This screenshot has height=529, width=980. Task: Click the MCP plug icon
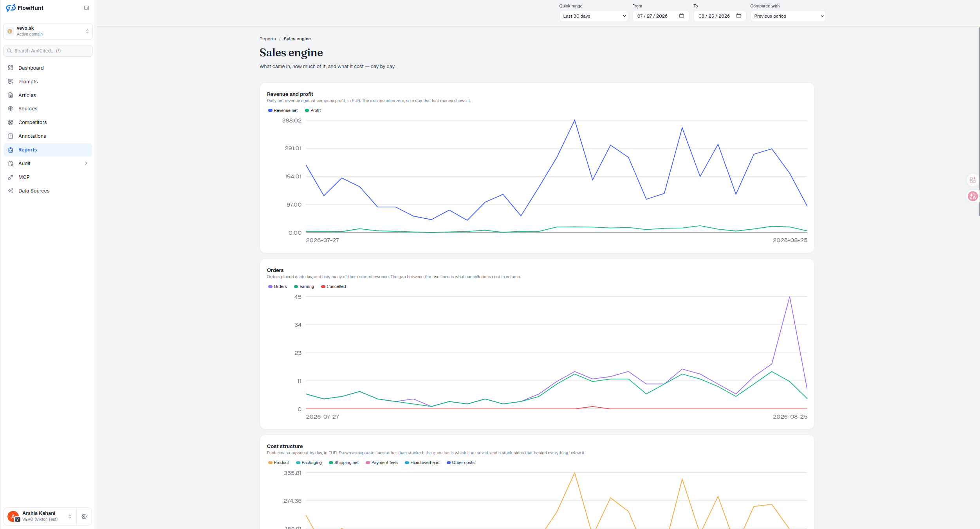click(x=11, y=177)
